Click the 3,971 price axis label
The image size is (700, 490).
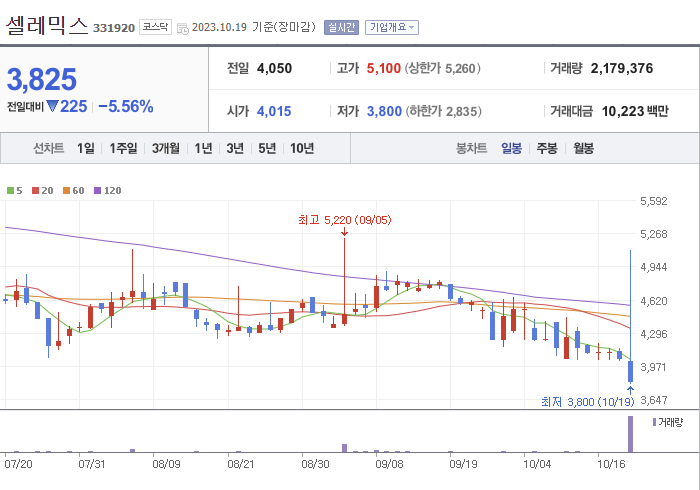tap(654, 367)
